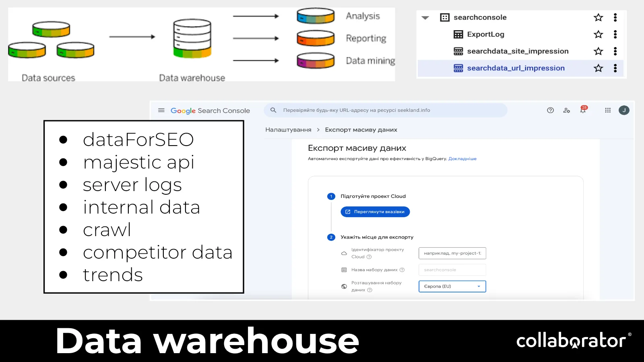This screenshot has height=362, width=644.
Task: Open more options for searchdata_url_impression
Action: point(615,68)
